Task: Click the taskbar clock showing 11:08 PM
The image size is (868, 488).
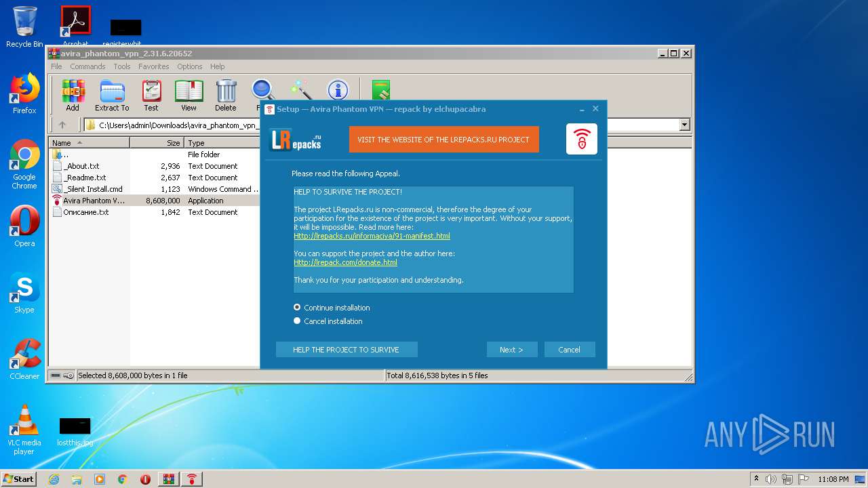Action: [x=833, y=479]
